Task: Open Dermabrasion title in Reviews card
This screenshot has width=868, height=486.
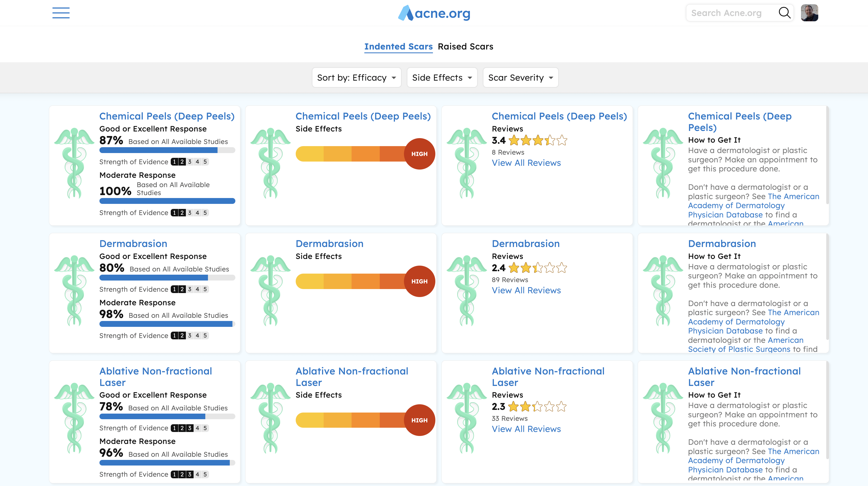Action: coord(526,244)
